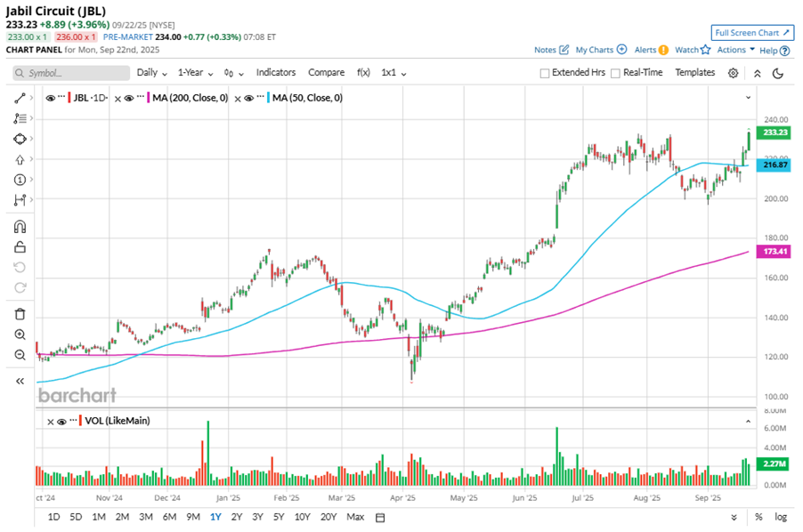Open the Indicators menu
803x532 pixels.
[276, 73]
